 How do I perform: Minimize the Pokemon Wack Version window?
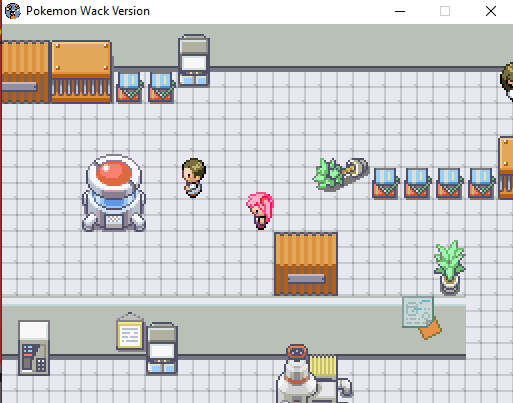pyautogui.click(x=400, y=11)
